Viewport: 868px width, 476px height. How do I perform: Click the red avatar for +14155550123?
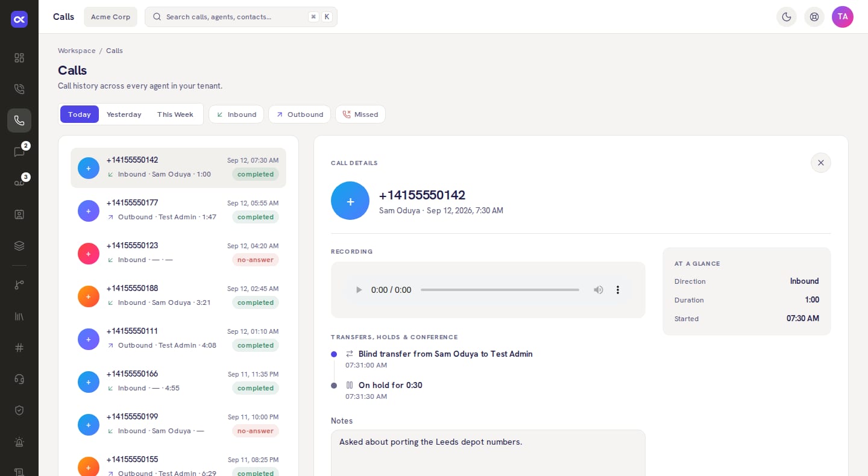[x=89, y=254]
